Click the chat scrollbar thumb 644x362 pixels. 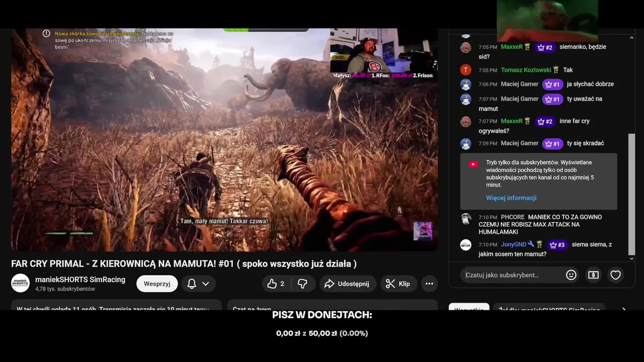point(632,194)
